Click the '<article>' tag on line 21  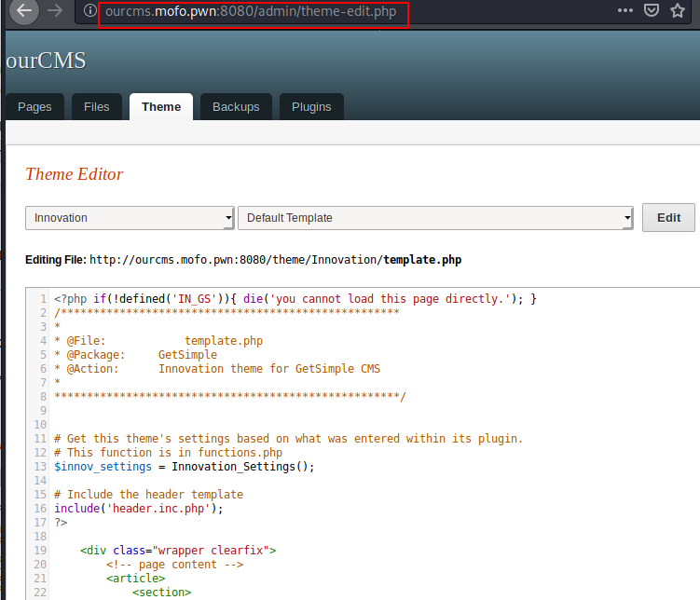(x=136, y=579)
